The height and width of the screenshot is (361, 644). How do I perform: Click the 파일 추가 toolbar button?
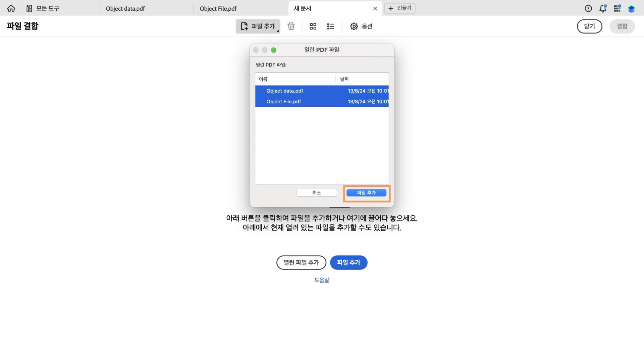pos(258,26)
